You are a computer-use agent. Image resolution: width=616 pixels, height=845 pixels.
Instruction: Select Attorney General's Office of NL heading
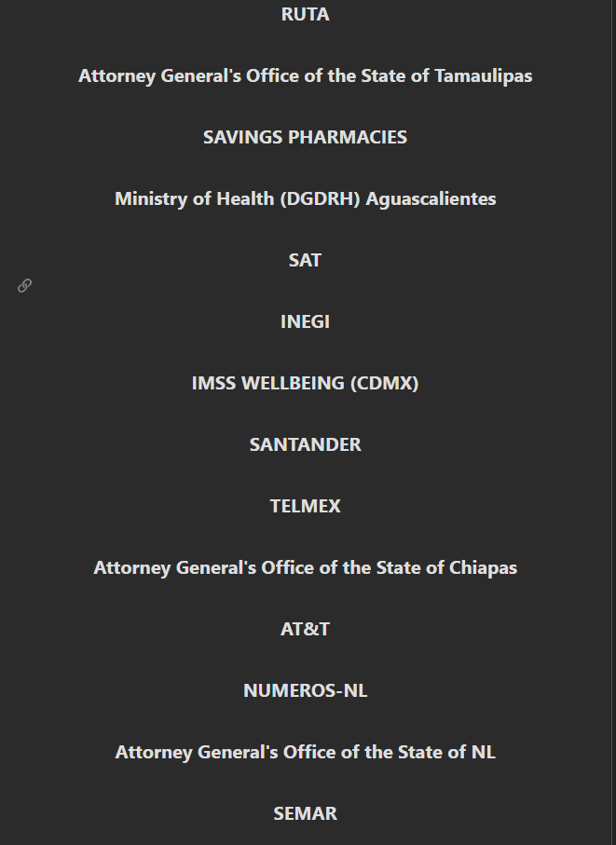[305, 753]
